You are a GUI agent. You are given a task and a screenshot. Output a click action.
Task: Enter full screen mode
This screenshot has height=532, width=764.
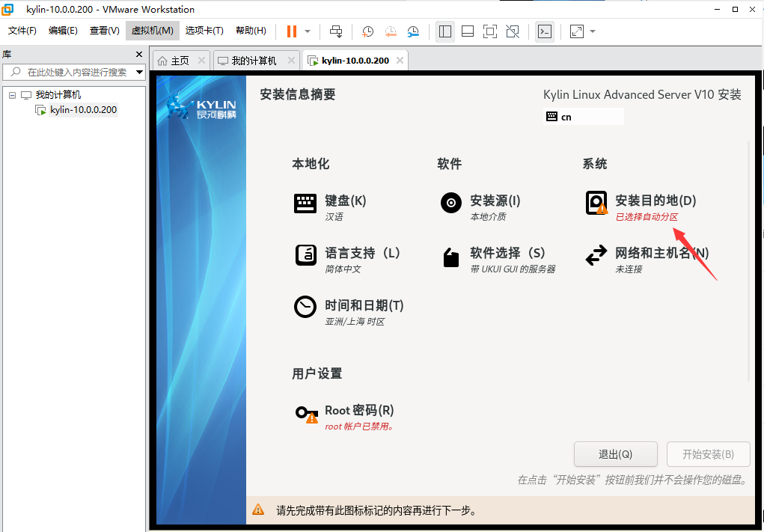(x=490, y=31)
